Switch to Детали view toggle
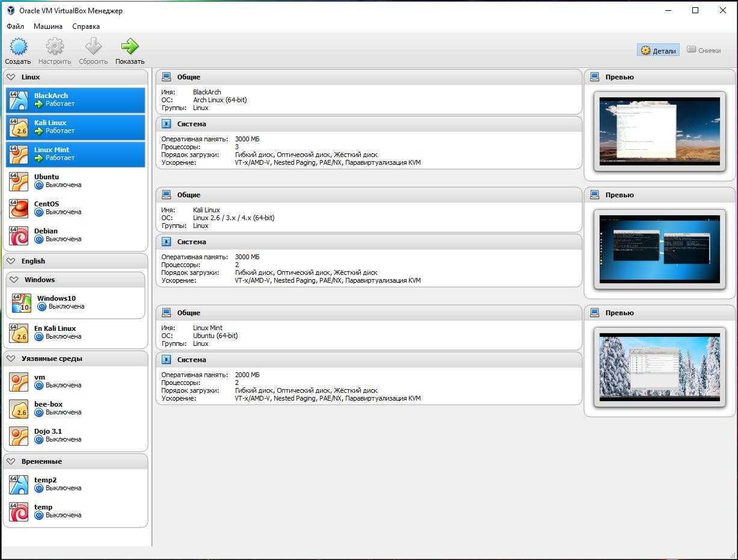 pos(658,51)
